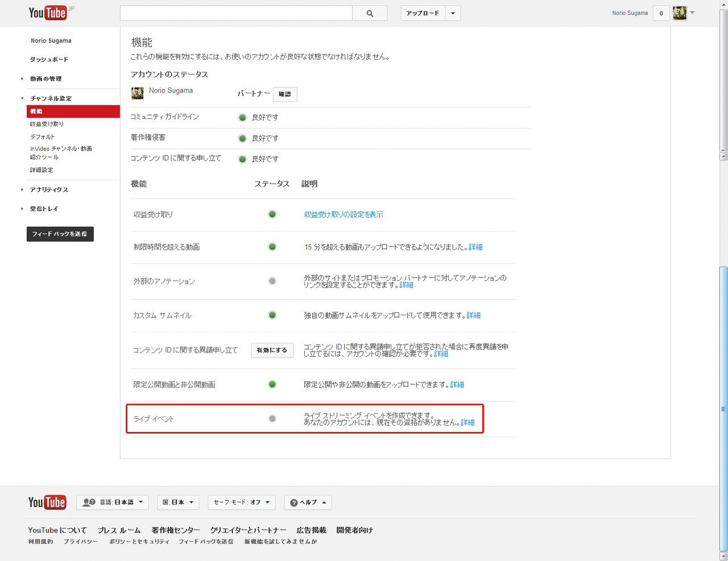Image resolution: width=728 pixels, height=561 pixels.
Task: Click green dot for コンテンツ ID に関する申し立て
Action: (242, 159)
